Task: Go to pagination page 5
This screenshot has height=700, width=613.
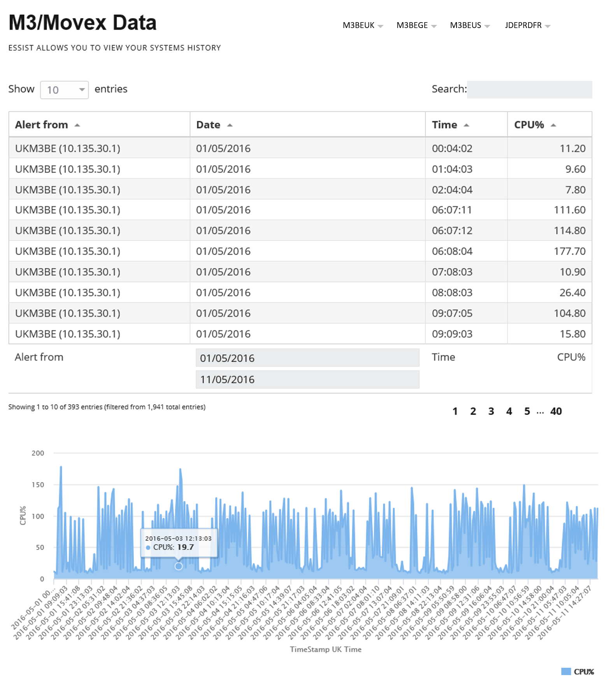Action: (x=527, y=411)
